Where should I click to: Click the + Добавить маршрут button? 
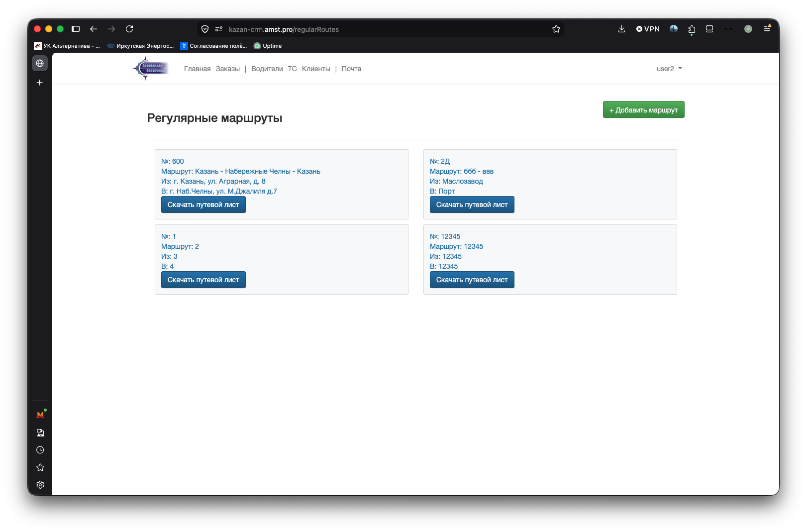(x=643, y=109)
